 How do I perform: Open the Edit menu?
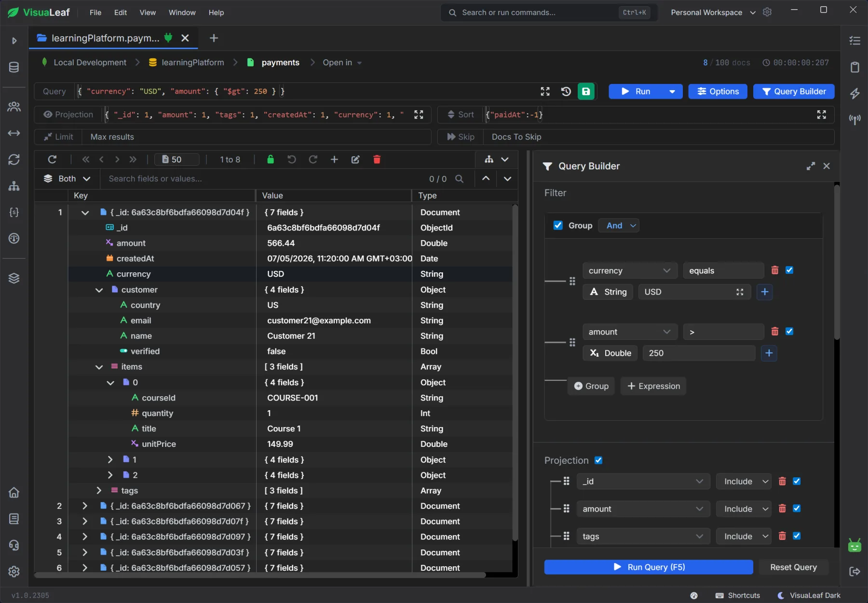coord(121,13)
